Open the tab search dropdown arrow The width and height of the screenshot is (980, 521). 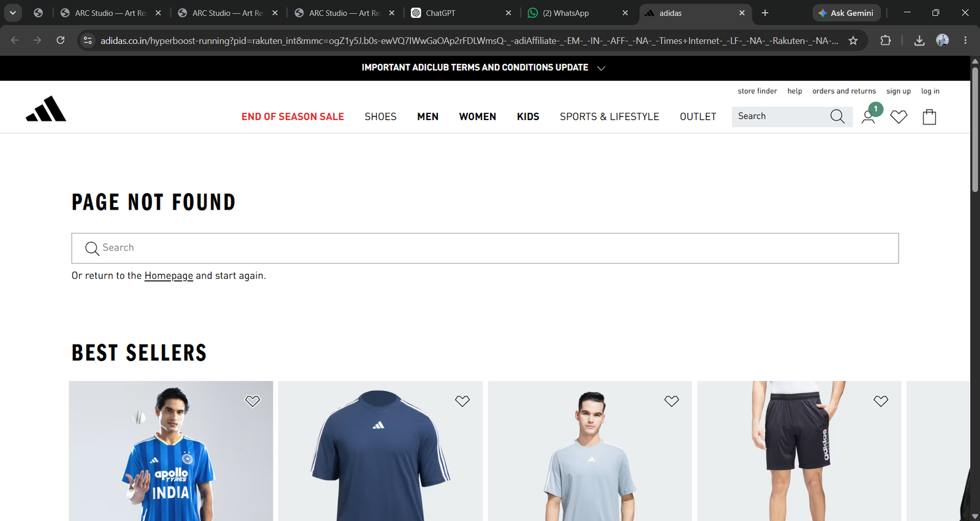(13, 13)
